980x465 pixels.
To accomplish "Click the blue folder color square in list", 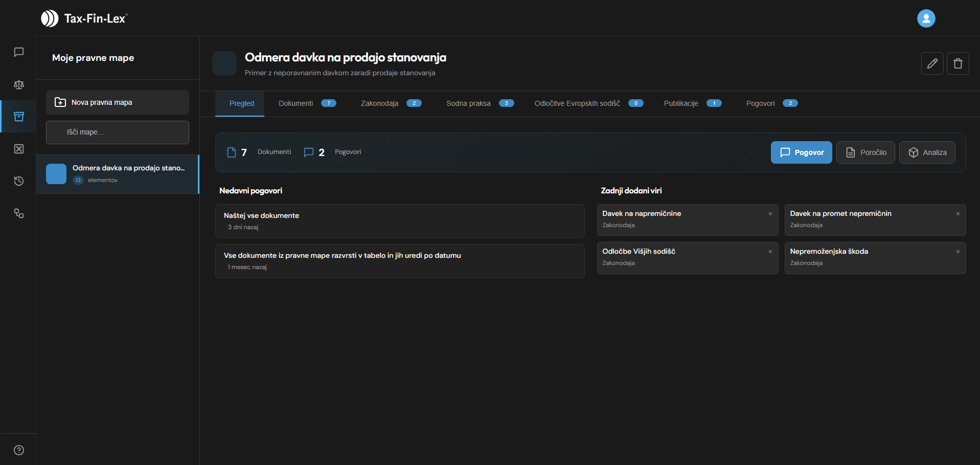I will (56, 174).
